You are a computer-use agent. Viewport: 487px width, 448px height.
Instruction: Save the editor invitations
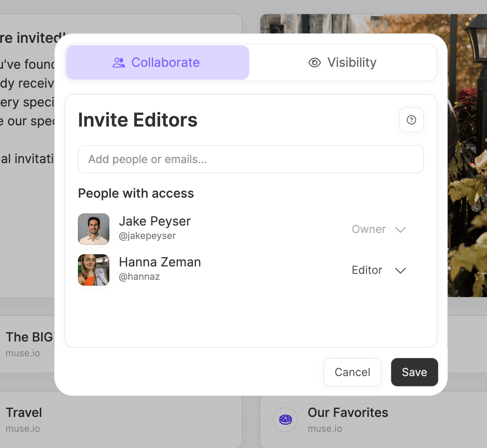(x=414, y=372)
